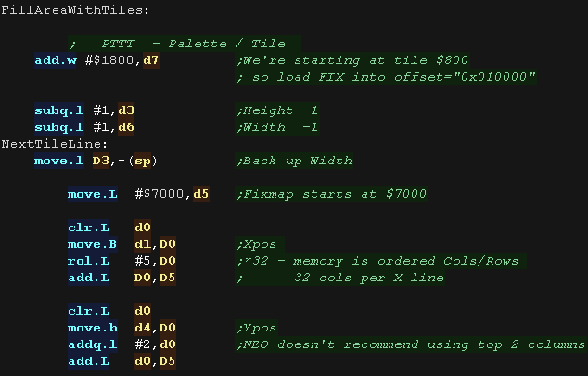Click the Height -1 comment

(278, 110)
